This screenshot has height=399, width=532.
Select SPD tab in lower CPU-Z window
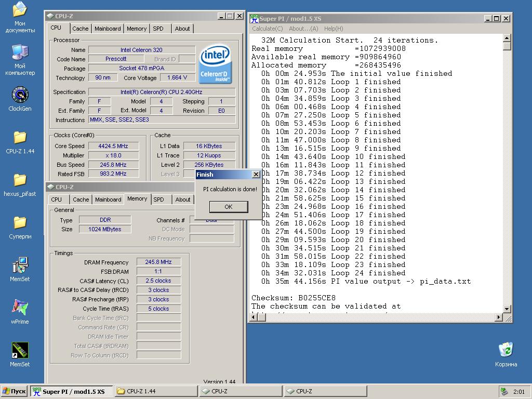click(x=158, y=199)
